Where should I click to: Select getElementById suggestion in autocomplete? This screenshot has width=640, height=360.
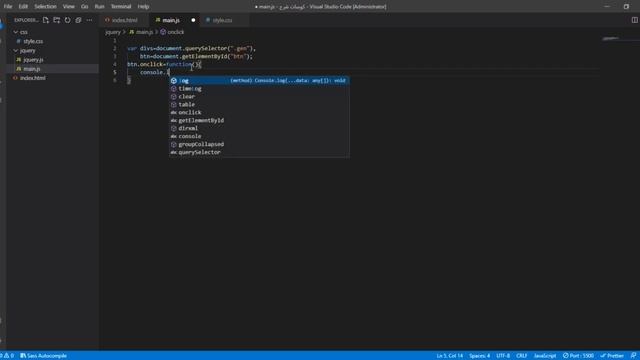click(259, 120)
